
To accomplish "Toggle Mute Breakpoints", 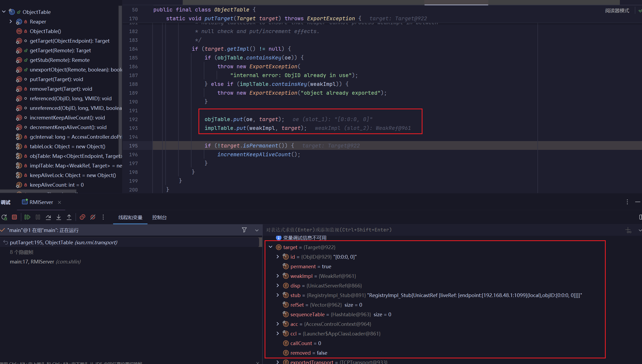I will click(93, 217).
